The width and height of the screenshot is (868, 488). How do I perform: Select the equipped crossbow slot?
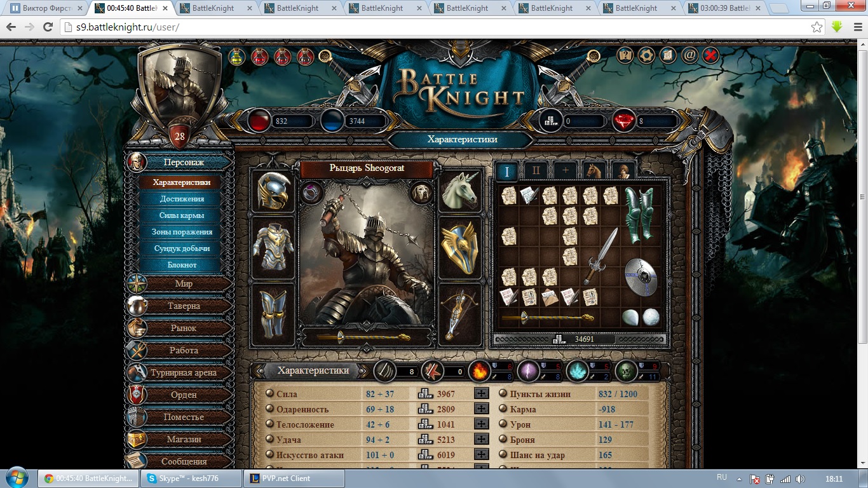coord(461,315)
